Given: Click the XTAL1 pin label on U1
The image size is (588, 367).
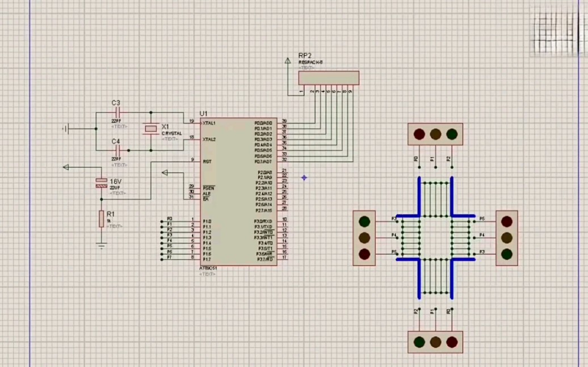Looking at the screenshot, I should (x=209, y=123).
